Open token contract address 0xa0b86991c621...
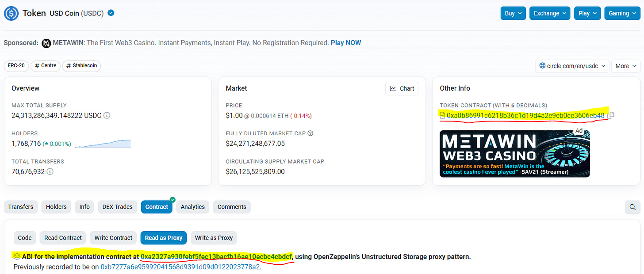This screenshot has height=274, width=644. pos(525,116)
